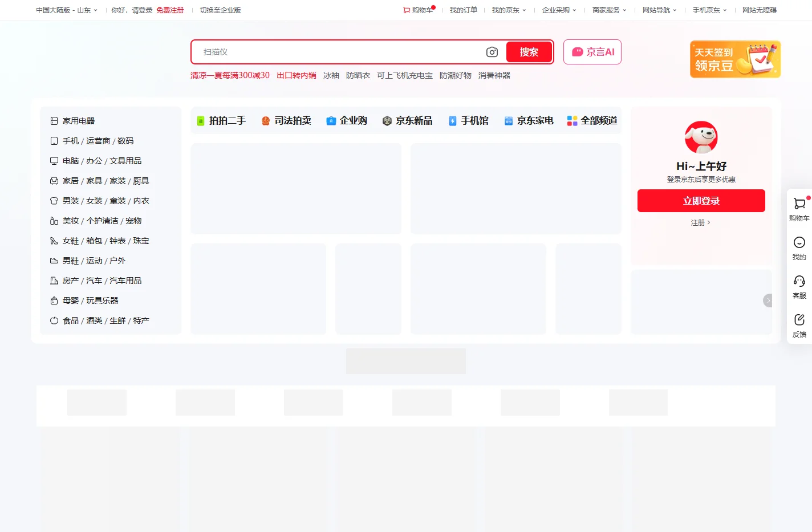Select 拍拍二手 channel tab

[x=221, y=121]
